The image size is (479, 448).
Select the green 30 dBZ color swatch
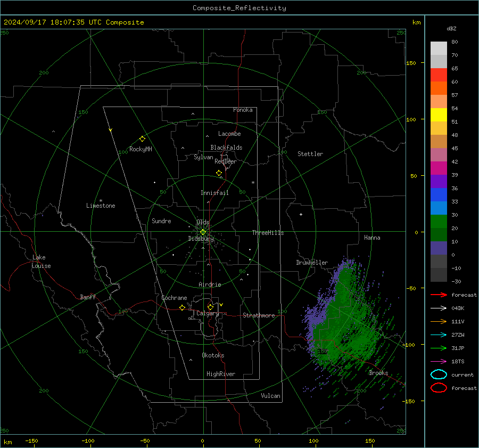(439, 222)
